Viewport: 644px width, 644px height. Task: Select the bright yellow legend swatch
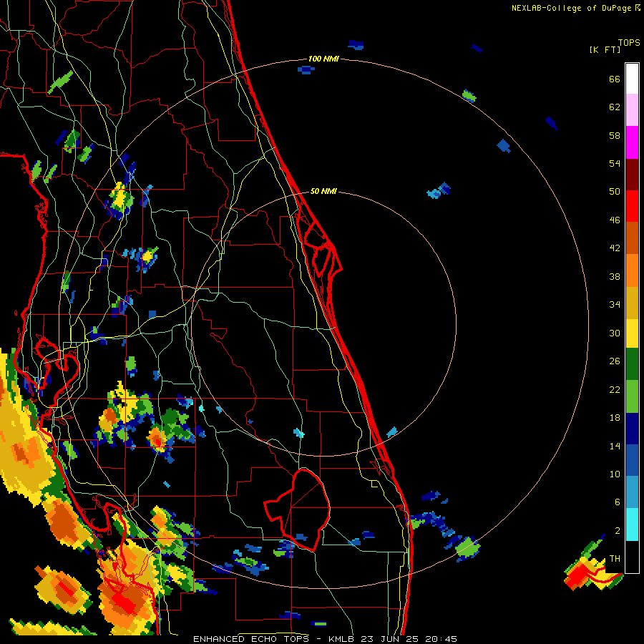(x=632, y=333)
